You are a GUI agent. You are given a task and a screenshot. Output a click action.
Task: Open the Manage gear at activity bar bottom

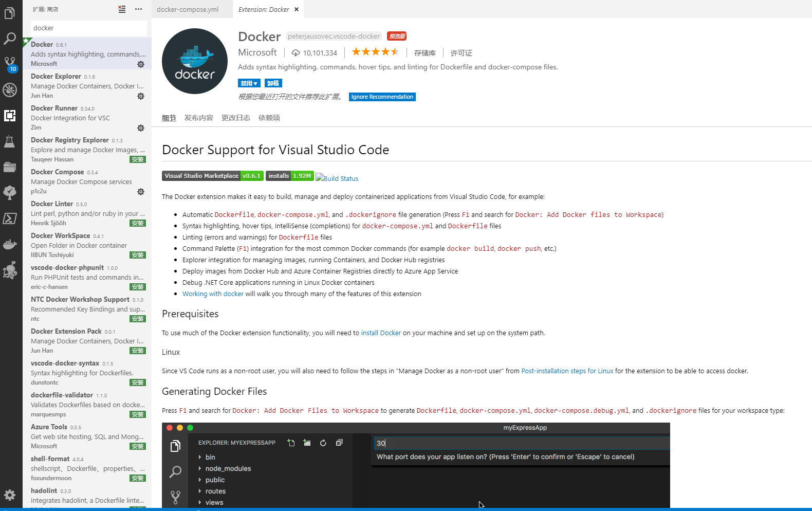(10, 495)
